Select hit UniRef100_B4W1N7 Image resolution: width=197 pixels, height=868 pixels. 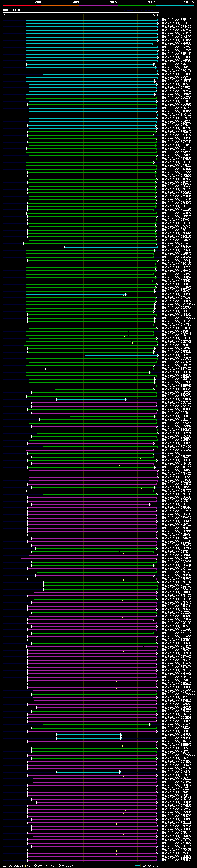pos(177,128)
